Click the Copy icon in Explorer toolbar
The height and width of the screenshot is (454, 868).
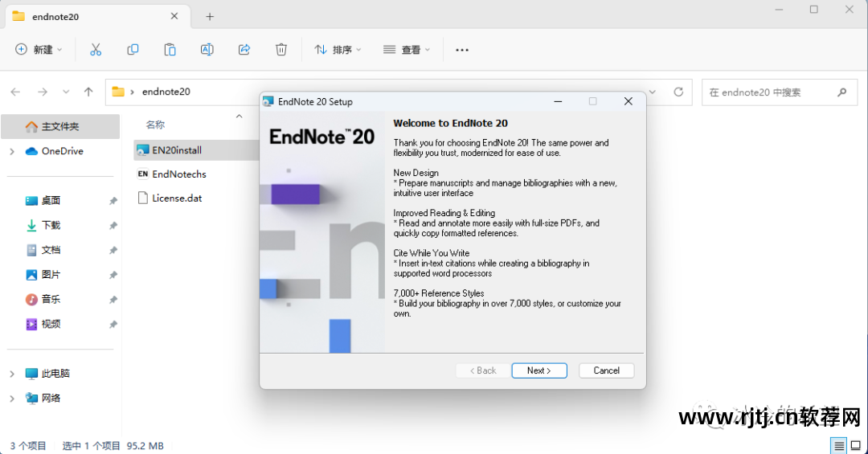tap(133, 50)
